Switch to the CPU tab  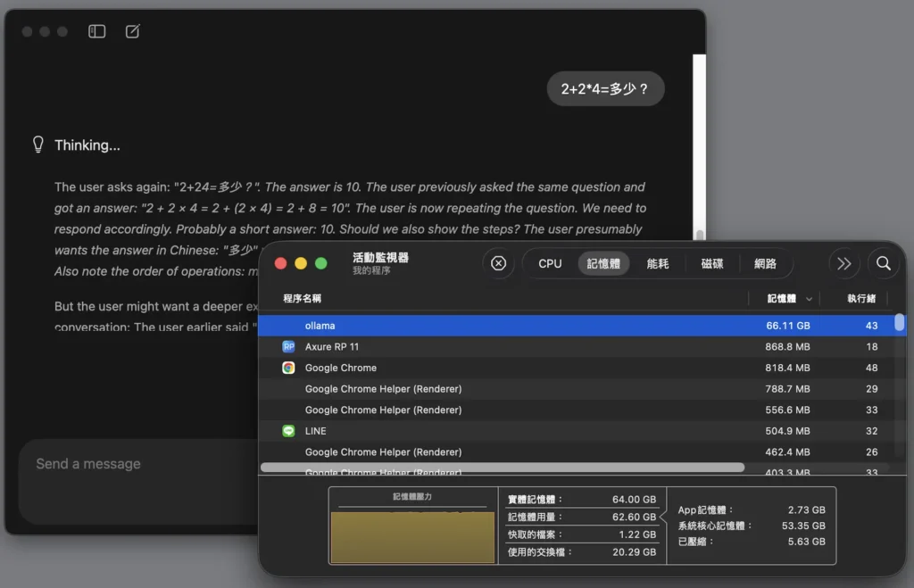[x=550, y=263]
